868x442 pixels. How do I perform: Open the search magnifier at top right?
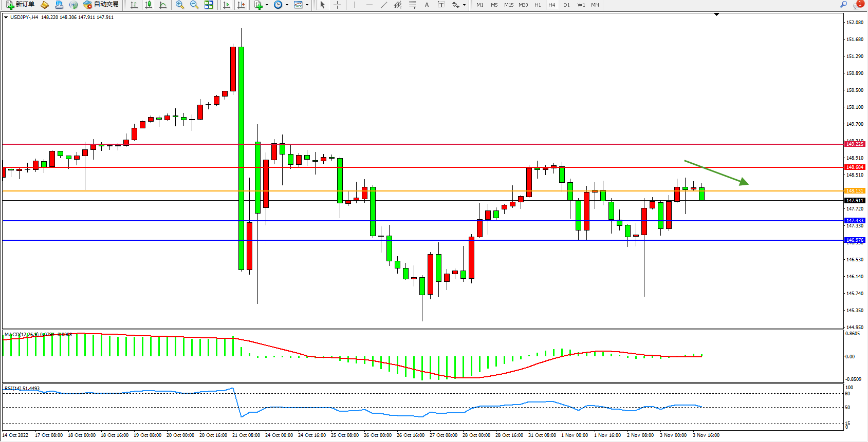coord(843,5)
